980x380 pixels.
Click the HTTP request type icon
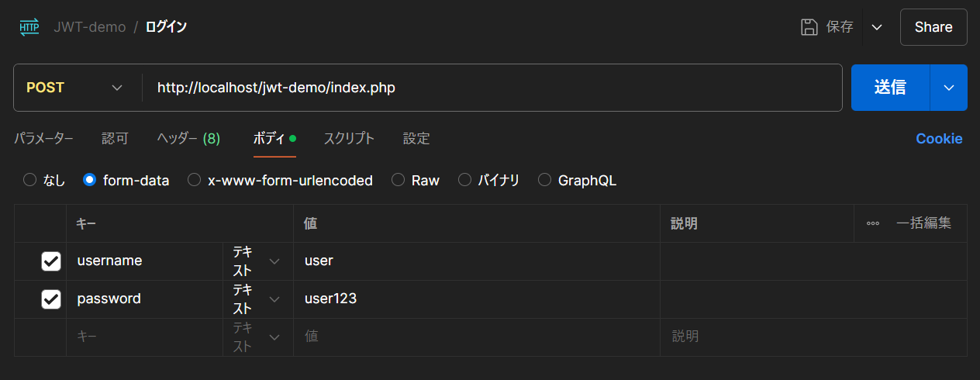pos(29,27)
